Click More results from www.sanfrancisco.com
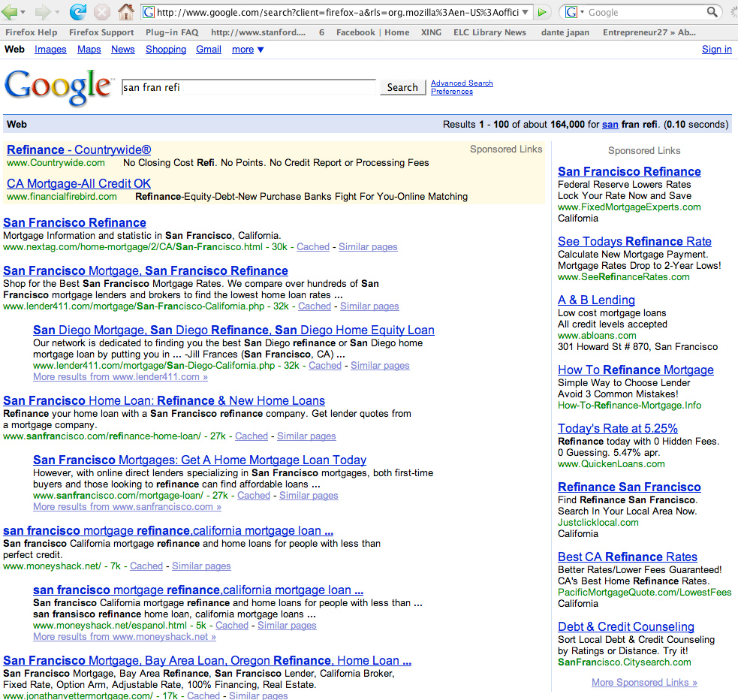738x700 pixels. click(x=127, y=506)
